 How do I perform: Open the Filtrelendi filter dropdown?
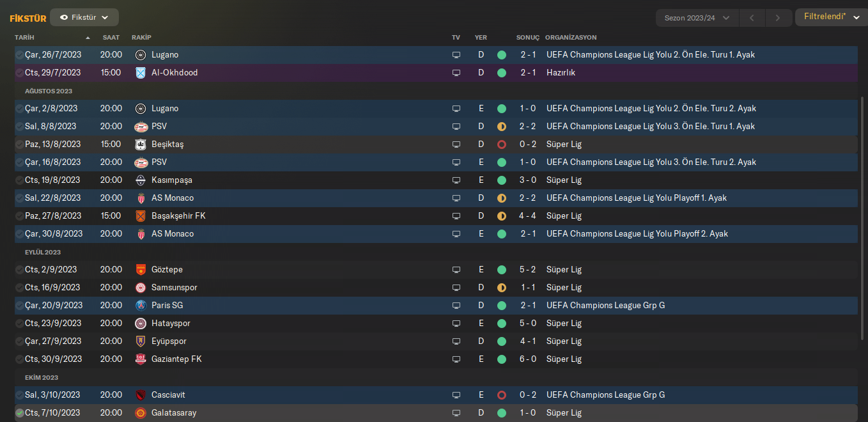[x=830, y=17]
